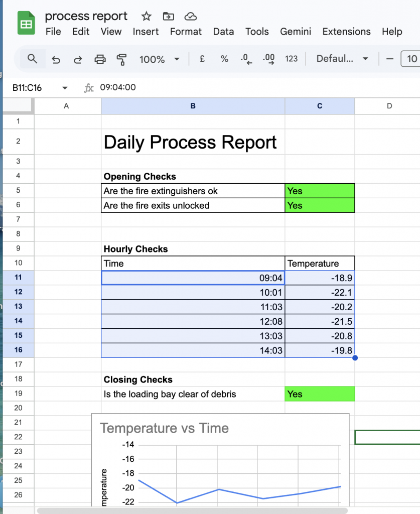The width and height of the screenshot is (420, 514).
Task: Click the undo arrow
Action: point(56,59)
